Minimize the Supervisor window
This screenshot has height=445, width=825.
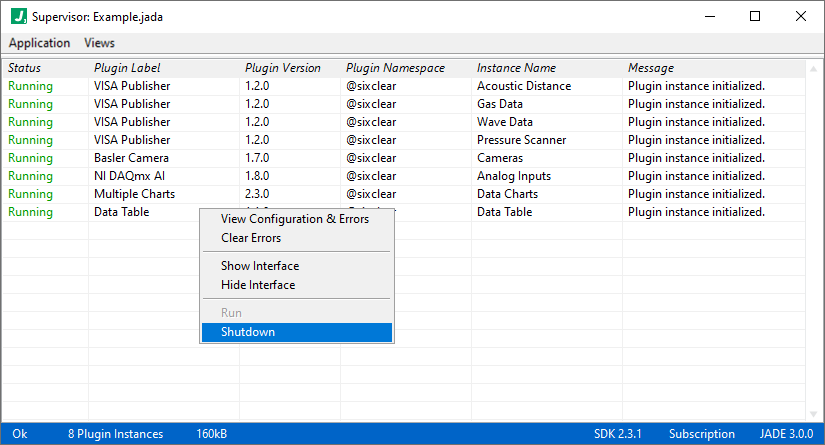[x=710, y=16]
